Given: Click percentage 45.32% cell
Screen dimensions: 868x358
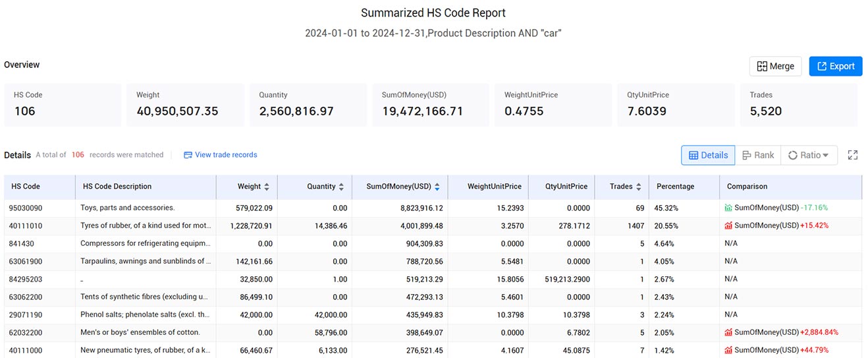Looking at the screenshot, I should (684, 208).
